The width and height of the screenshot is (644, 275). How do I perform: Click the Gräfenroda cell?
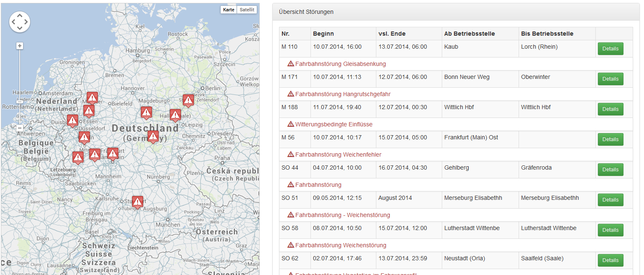[x=557, y=170]
